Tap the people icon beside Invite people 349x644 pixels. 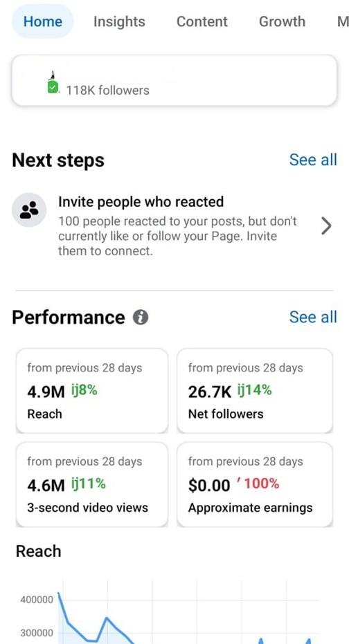(29, 210)
